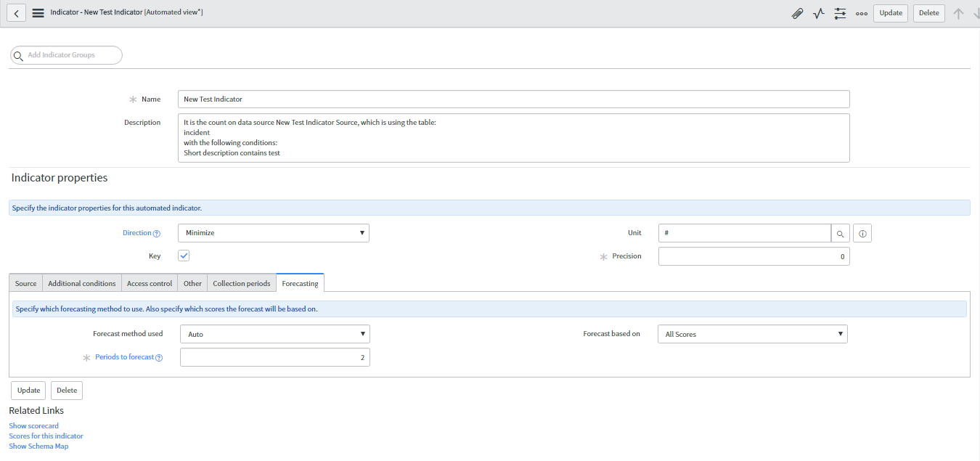Open the activity stream icon
This screenshot has width=980, height=461.
[x=819, y=13]
